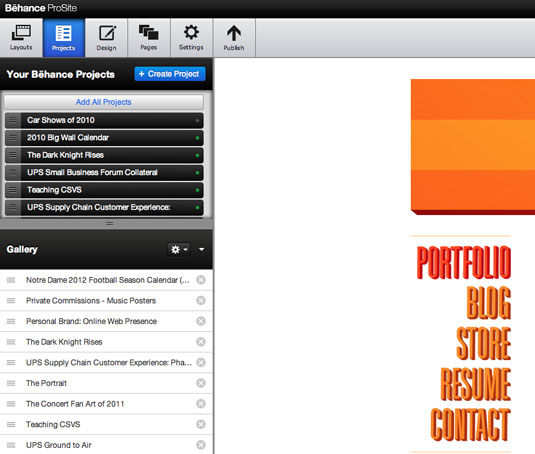
Task: Toggle green dot of The Dark Knight Rises project
Action: 197,155
